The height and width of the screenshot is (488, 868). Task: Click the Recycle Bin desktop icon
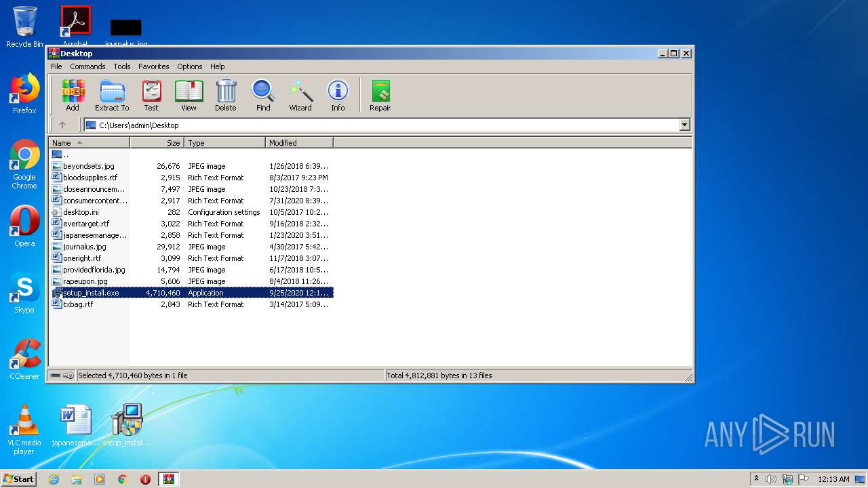click(24, 26)
